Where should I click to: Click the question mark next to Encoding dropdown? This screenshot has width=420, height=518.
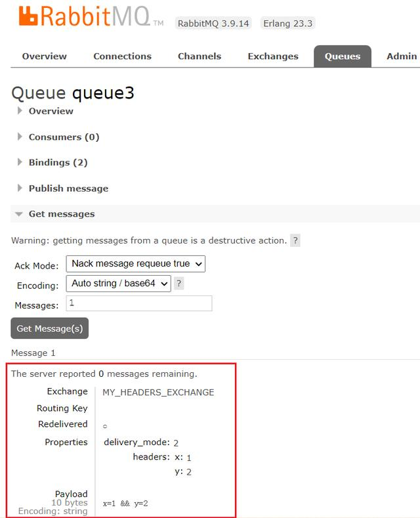(178, 284)
